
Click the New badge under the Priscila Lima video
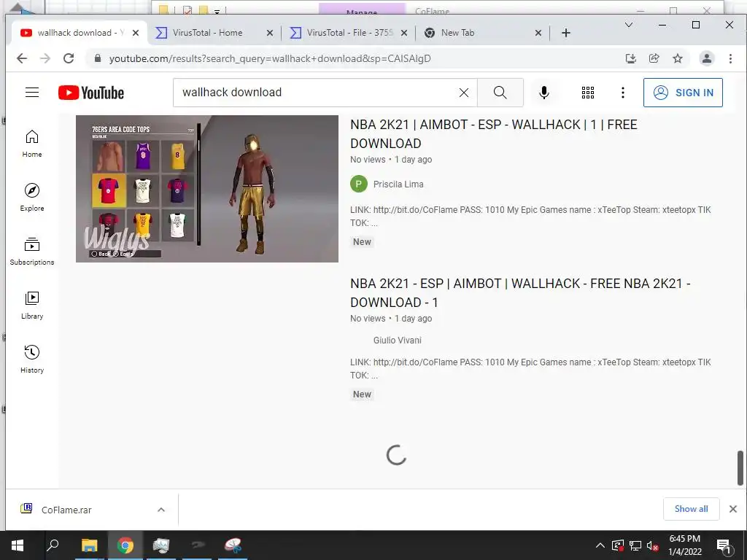[x=362, y=242]
